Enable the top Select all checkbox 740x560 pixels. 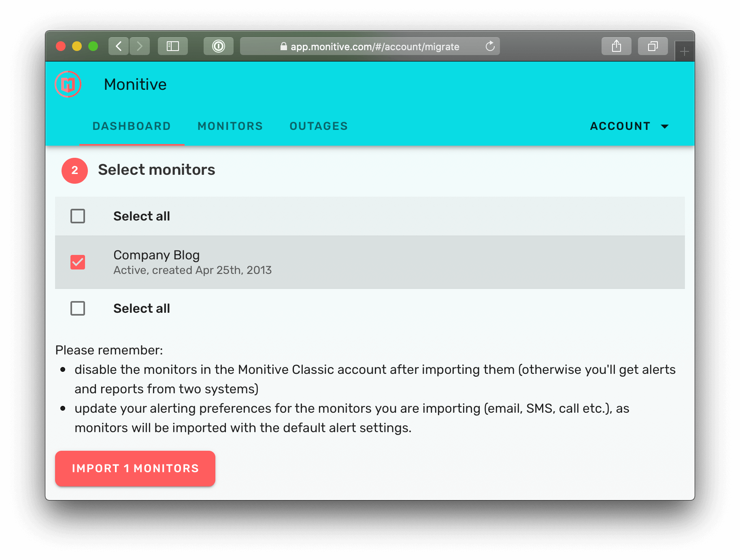[77, 216]
